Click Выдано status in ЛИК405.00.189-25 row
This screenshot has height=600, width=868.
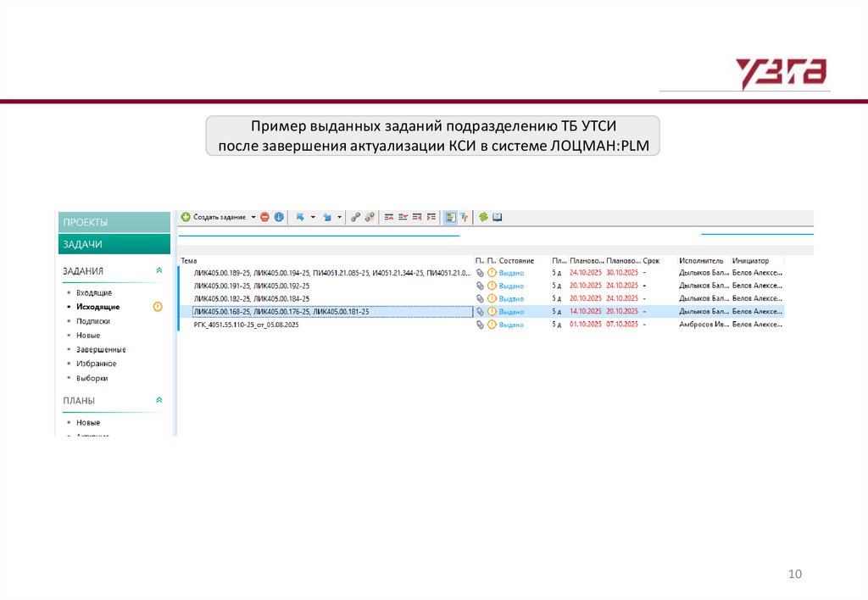[x=511, y=273]
